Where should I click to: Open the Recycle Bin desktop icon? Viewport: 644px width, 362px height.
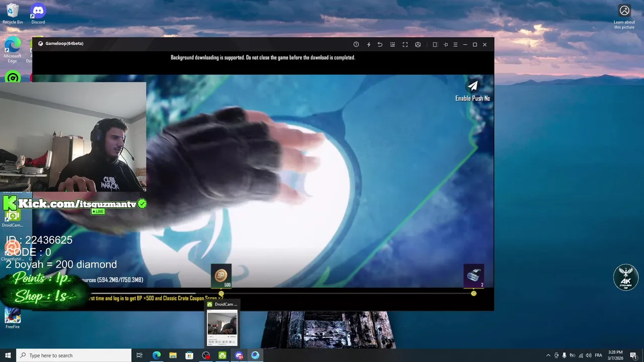(13, 14)
